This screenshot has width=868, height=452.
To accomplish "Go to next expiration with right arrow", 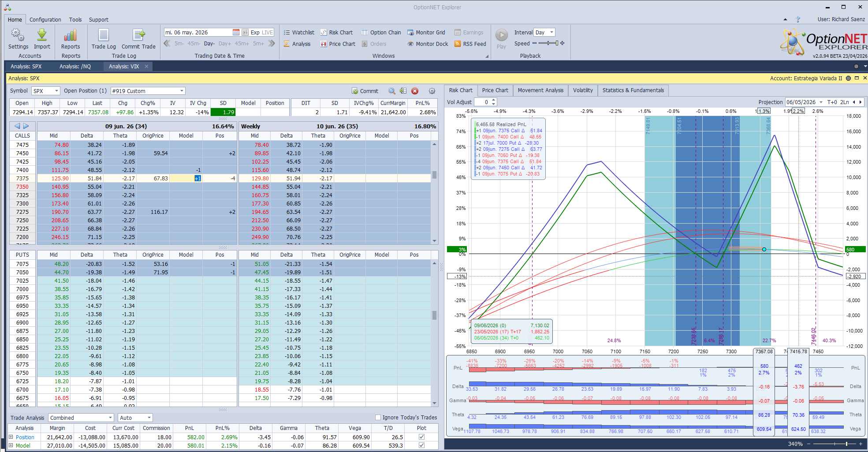I will click(x=26, y=126).
